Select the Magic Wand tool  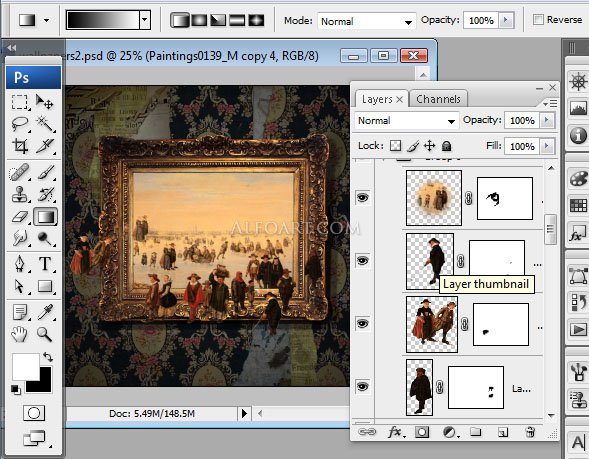tap(45, 123)
